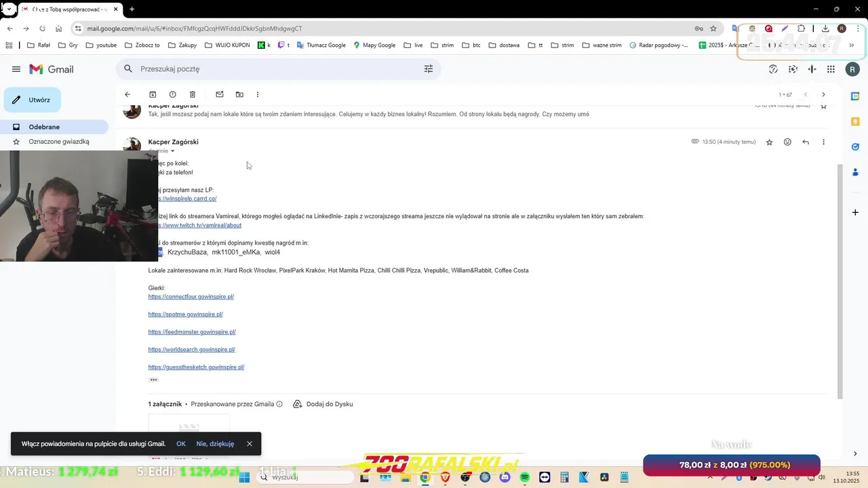Move conversation to a folder
This screenshot has height=488, width=868.
239,94
